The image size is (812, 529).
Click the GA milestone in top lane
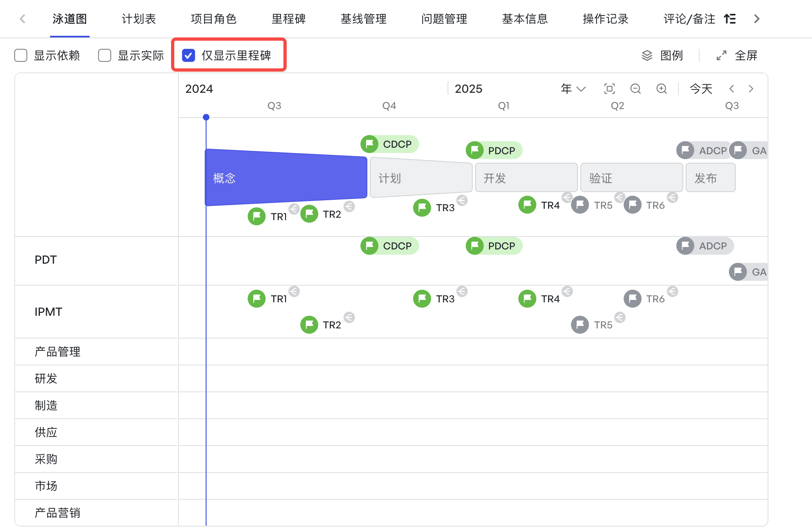(x=748, y=151)
